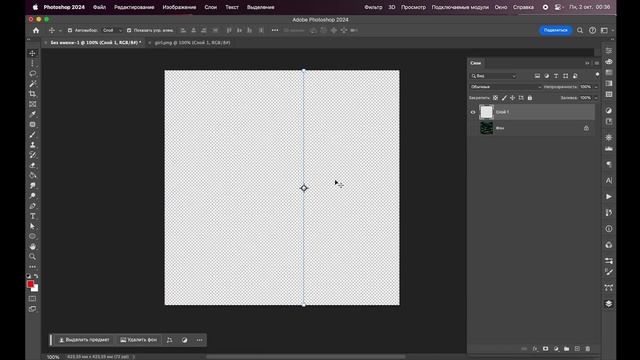Viewport: 640px width, 360px height.
Task: Select the Eyedropper tool
Action: coord(32,114)
